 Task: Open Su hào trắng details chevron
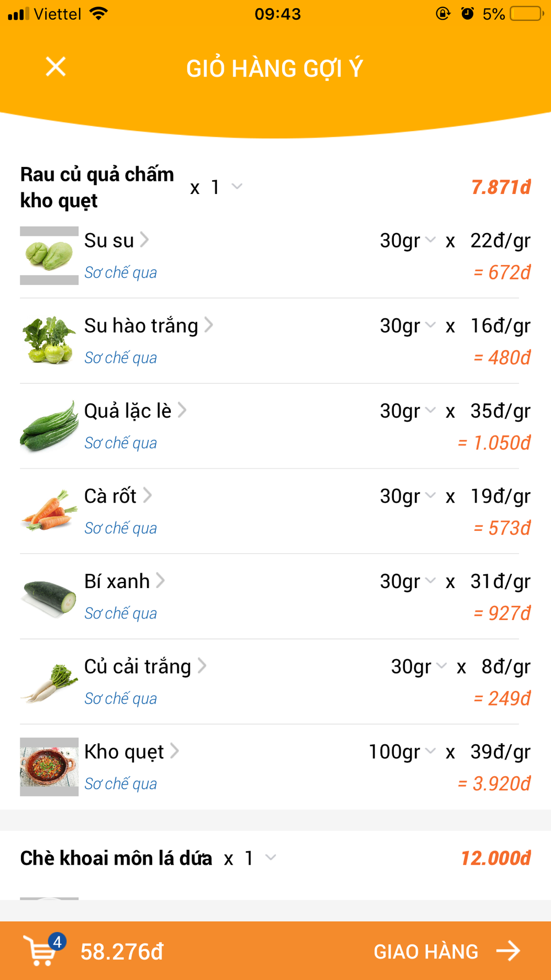click(208, 325)
